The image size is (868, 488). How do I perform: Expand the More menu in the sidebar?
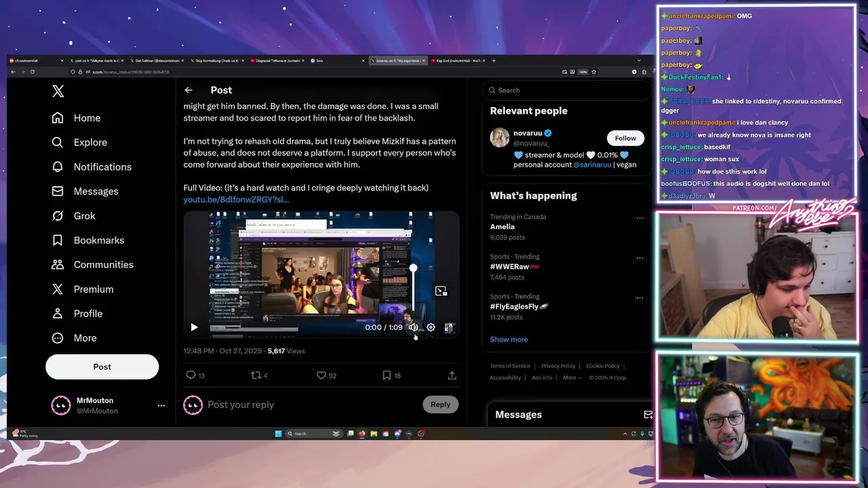(75, 338)
